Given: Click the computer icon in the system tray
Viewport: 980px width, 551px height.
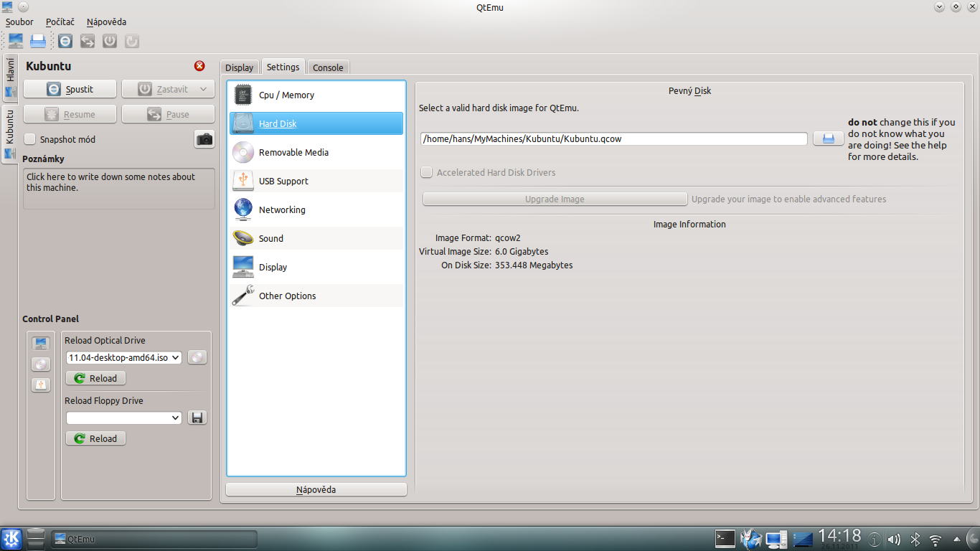Looking at the screenshot, I should click(x=776, y=539).
